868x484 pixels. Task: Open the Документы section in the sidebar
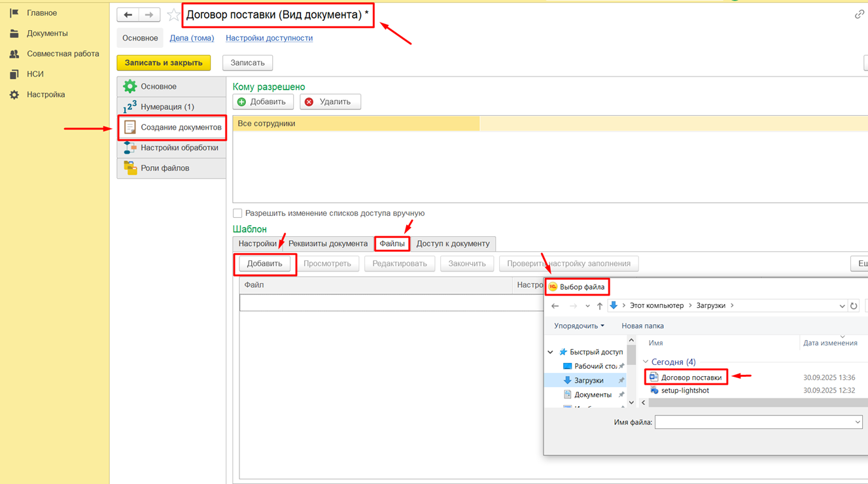[x=47, y=33]
